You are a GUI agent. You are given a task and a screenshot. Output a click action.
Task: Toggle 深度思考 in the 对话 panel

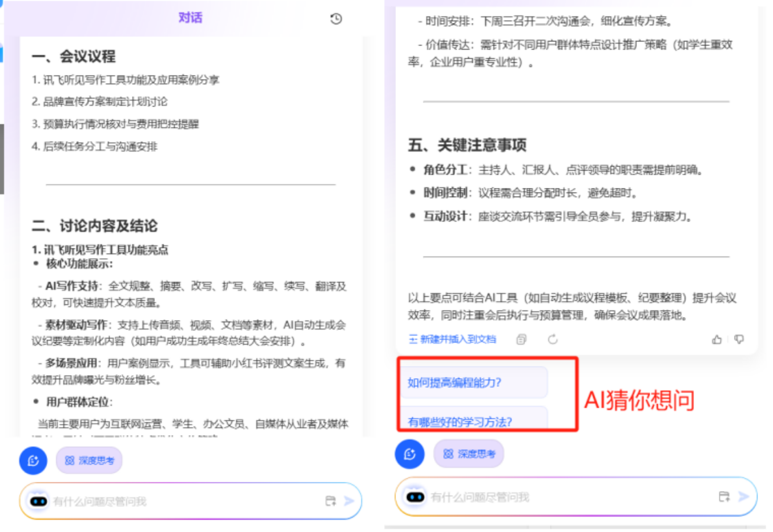pyautogui.click(x=89, y=461)
